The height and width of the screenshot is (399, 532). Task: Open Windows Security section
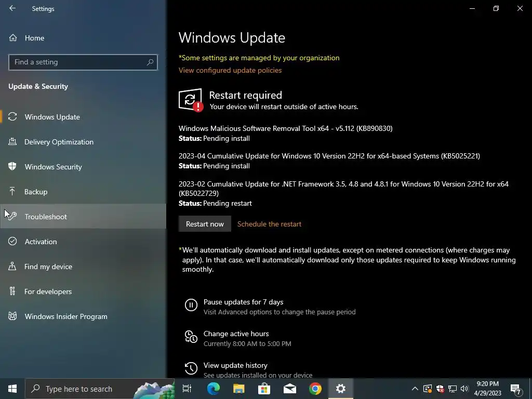83,167
